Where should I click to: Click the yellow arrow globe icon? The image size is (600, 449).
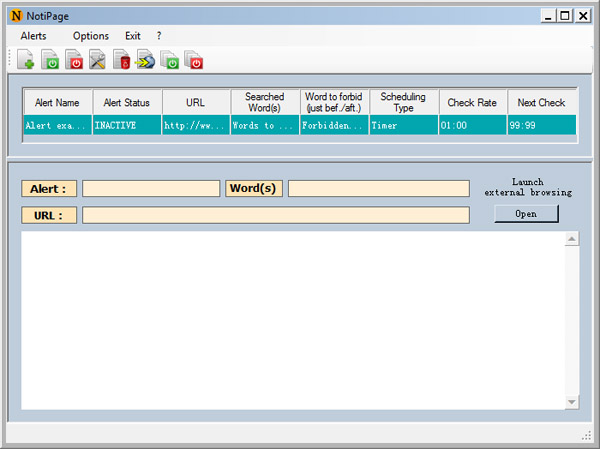[x=146, y=61]
